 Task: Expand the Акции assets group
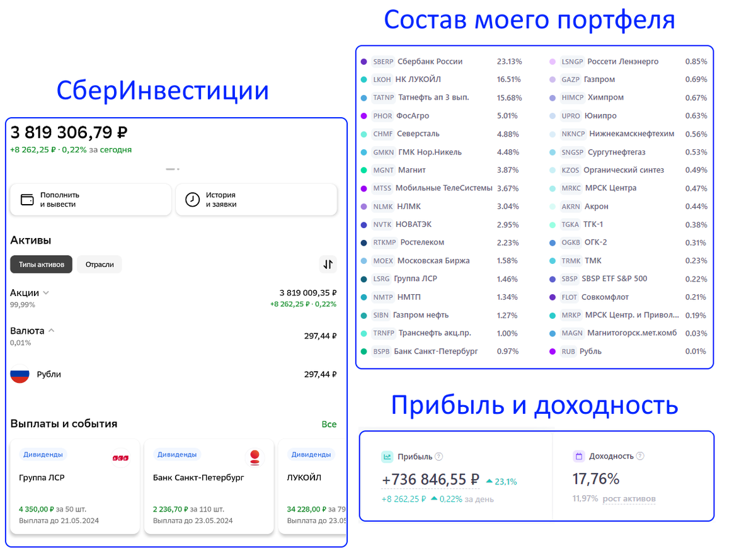[x=46, y=293]
